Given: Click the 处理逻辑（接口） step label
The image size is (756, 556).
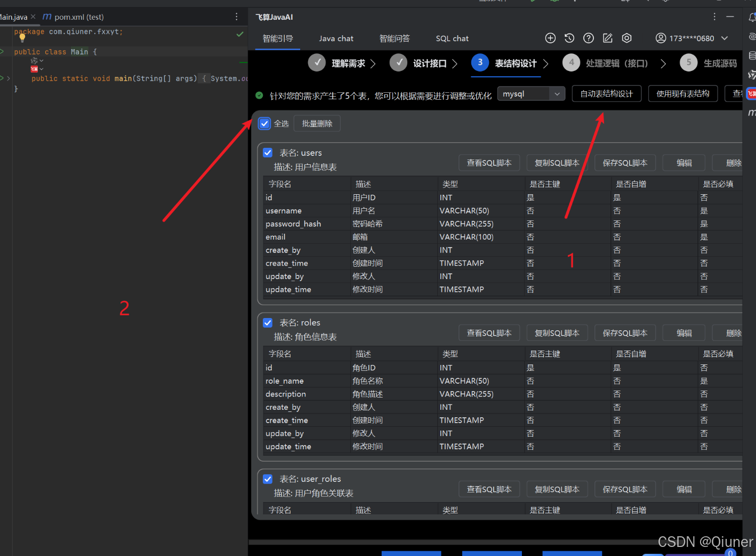Looking at the screenshot, I should pyautogui.click(x=617, y=63).
